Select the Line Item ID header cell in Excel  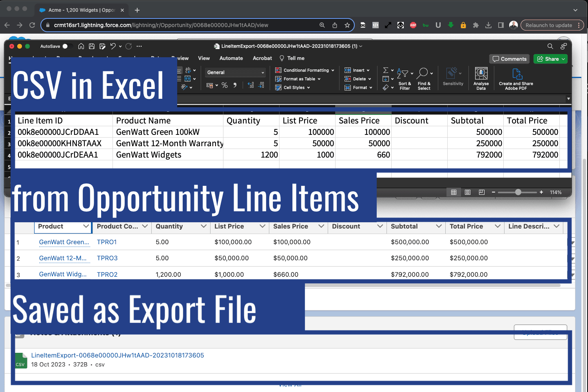pos(64,121)
